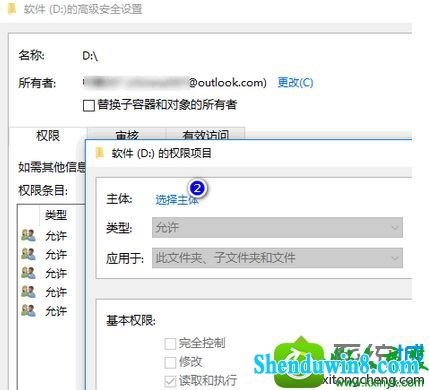
Task: Toggle the 读取和执行 checkbox
Action: pos(170,381)
